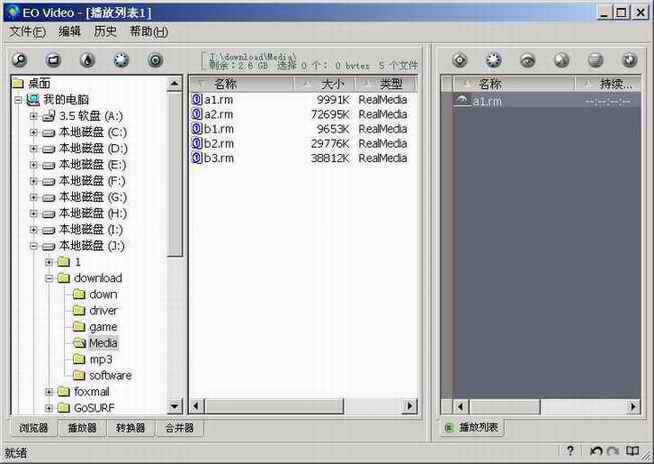The height and width of the screenshot is (464, 654).
Task: Click the file list scroll-right arrow
Action: tap(410, 406)
